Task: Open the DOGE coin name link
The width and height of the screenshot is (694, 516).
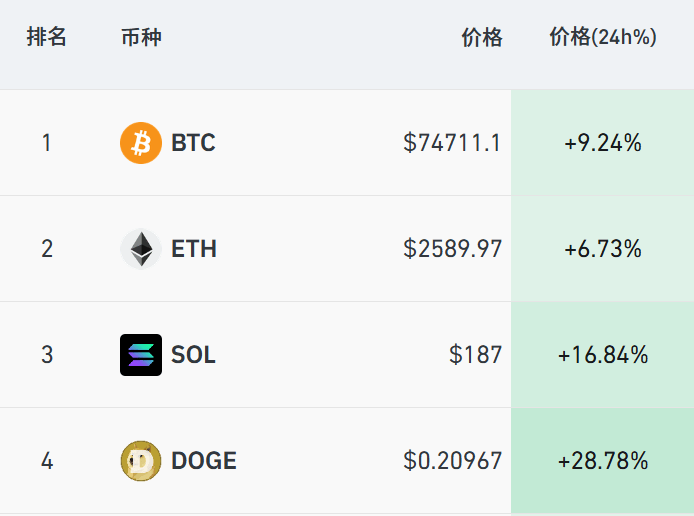Action: click(x=204, y=461)
